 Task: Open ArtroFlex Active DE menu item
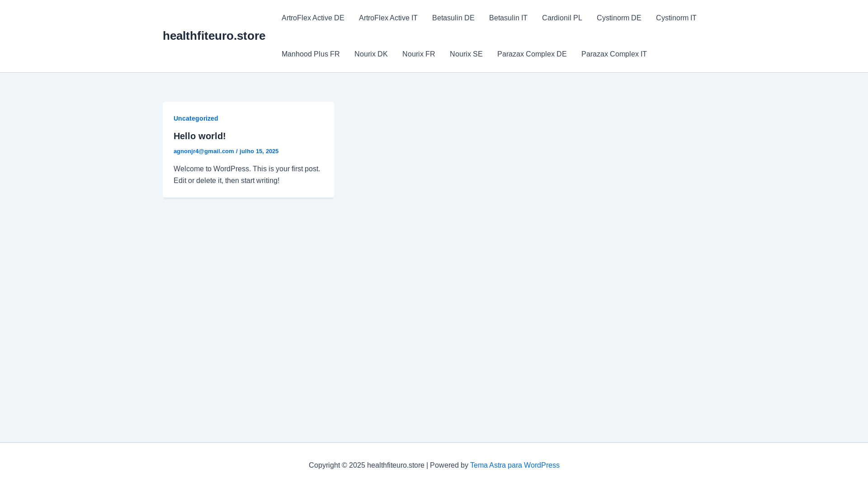[x=313, y=18]
